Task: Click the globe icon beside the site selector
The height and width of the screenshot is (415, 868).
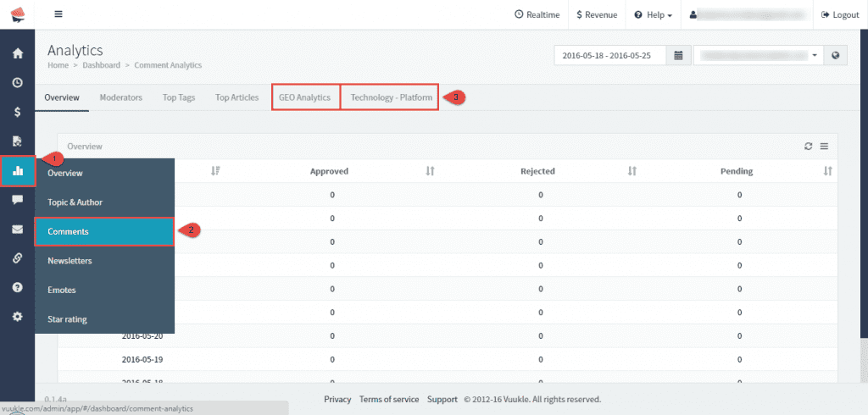Action: coord(836,56)
